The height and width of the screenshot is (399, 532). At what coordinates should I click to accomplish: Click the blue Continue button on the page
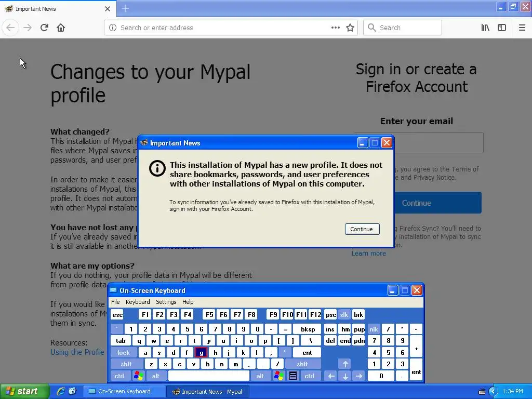[437, 203]
